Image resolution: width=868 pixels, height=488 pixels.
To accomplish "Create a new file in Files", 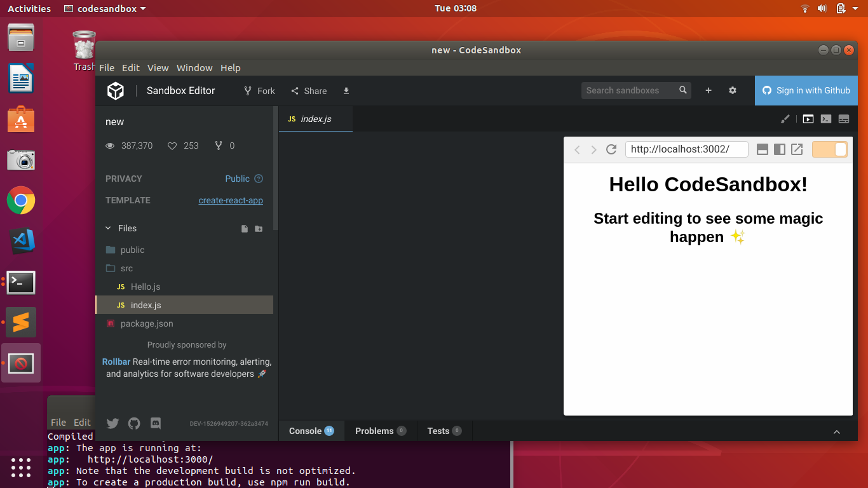I will [x=245, y=229].
